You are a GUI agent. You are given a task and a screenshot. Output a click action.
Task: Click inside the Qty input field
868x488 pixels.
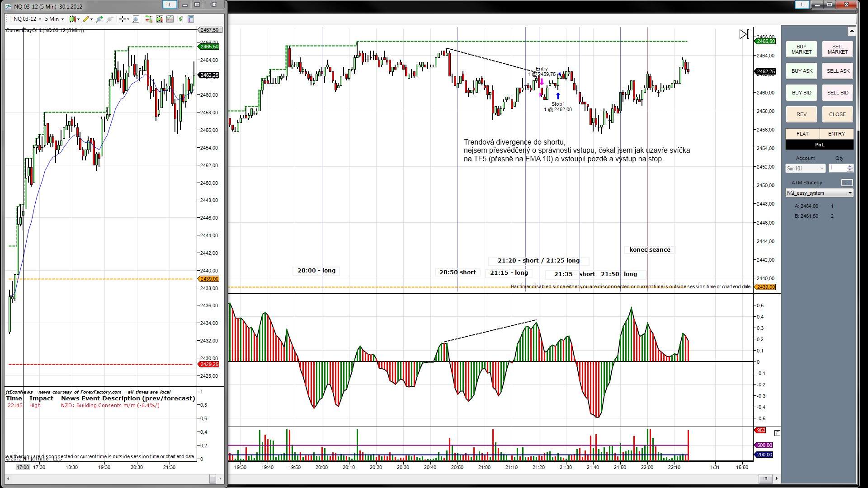tap(837, 168)
